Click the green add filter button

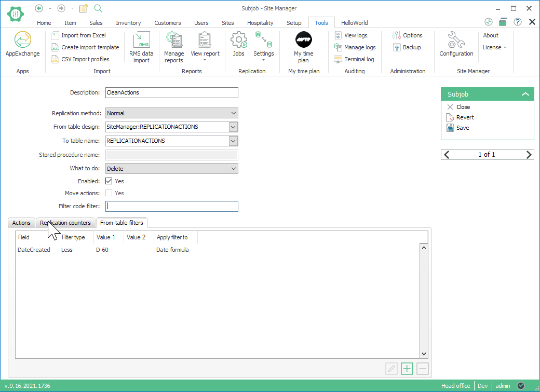(407, 369)
